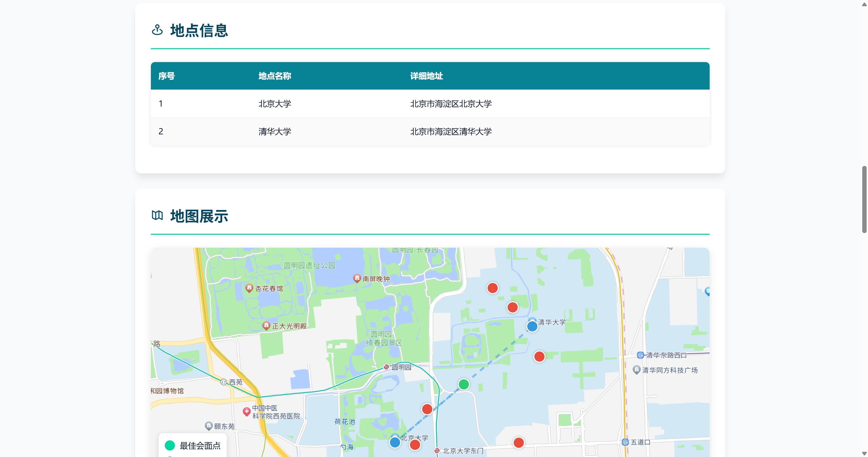Click the 杏花春馆 landmark icon on map
The image size is (868, 457).
click(x=249, y=288)
